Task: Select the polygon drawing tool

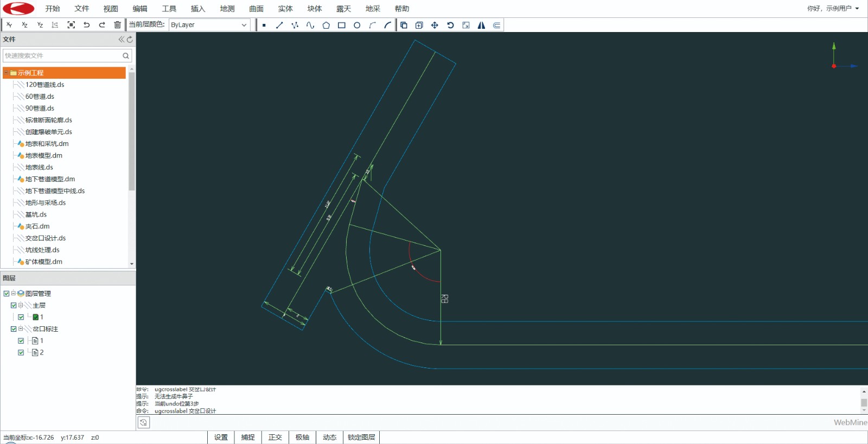Action: (x=326, y=25)
